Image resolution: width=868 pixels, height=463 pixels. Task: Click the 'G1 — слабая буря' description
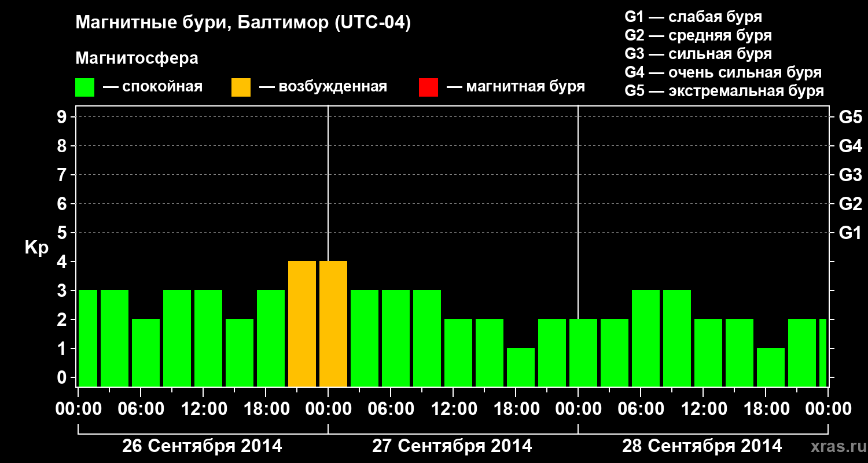(x=693, y=17)
